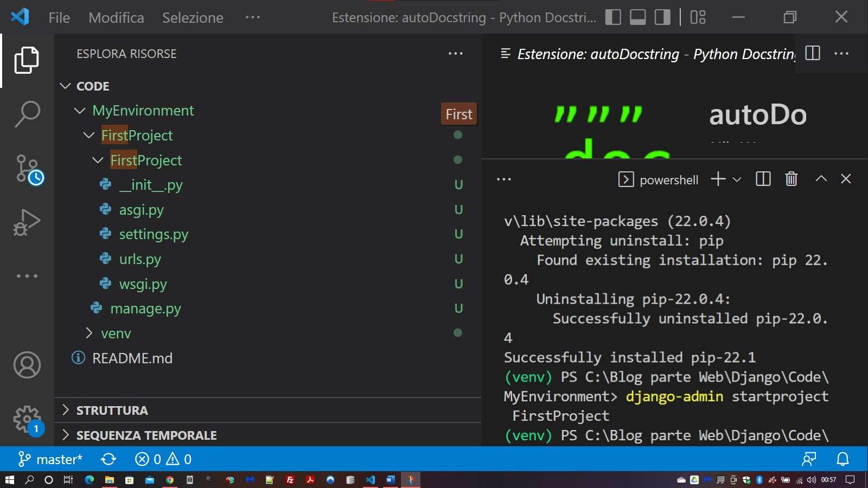Open editor more actions menu
Image resolution: width=868 pixels, height=488 pixels.
pos(841,53)
